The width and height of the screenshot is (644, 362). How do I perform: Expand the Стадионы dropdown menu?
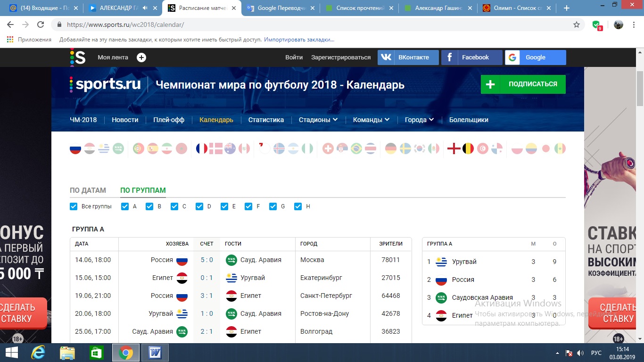(318, 120)
